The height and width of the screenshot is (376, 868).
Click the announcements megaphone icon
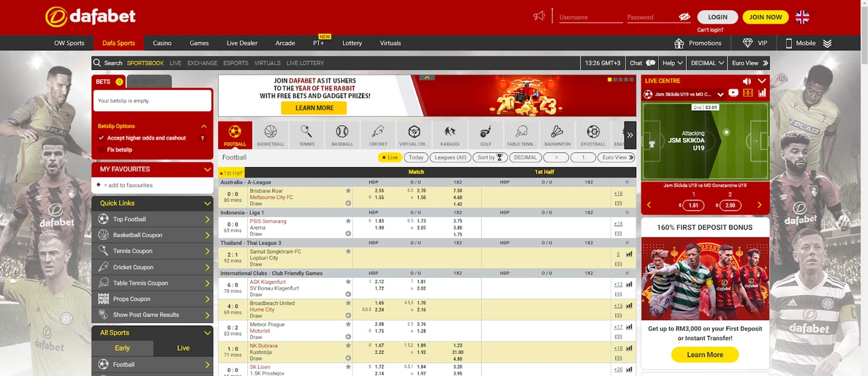click(x=539, y=16)
